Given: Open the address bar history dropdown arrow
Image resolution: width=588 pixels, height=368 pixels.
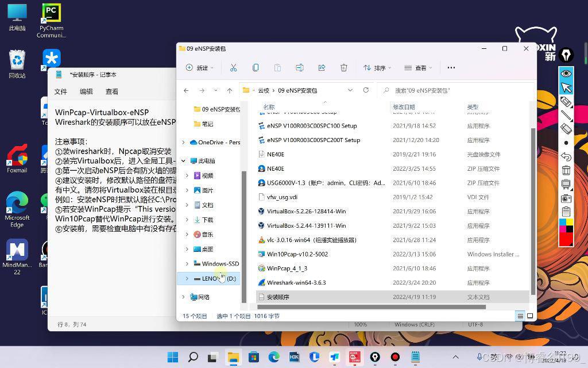Looking at the screenshot, I should pos(350,90).
